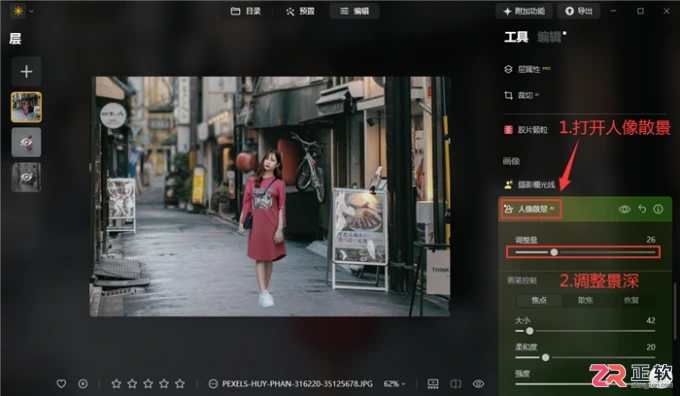Click the 层 layers panel heading
The width and height of the screenshot is (680, 396).
tap(15, 39)
